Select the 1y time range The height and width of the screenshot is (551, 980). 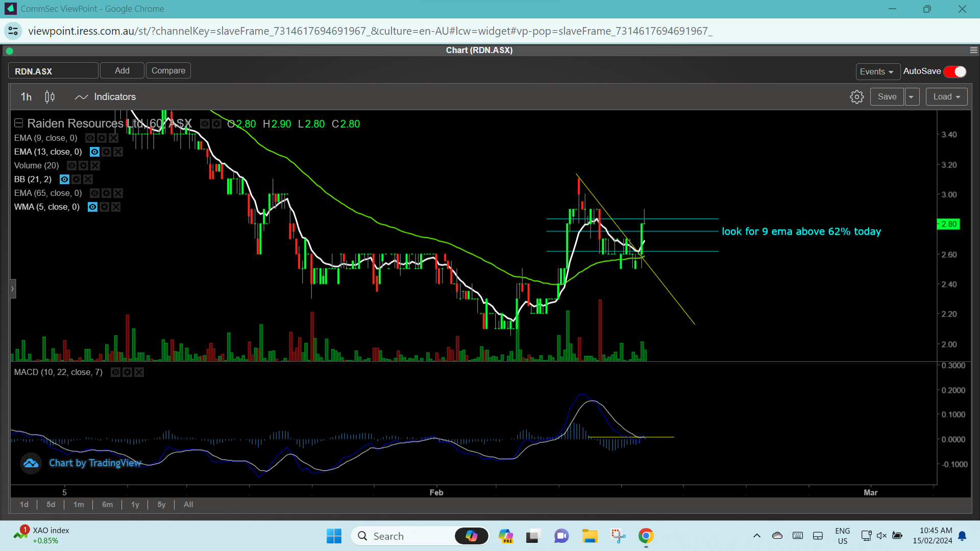pyautogui.click(x=135, y=505)
